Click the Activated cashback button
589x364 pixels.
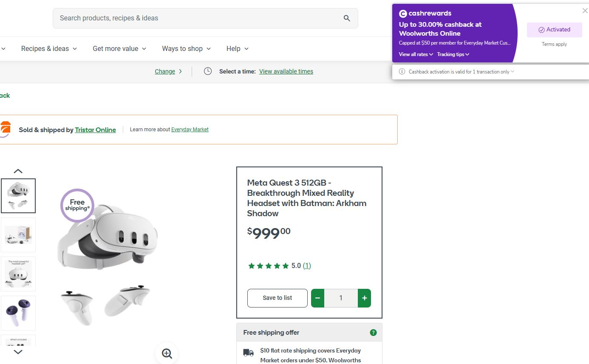[x=554, y=30]
